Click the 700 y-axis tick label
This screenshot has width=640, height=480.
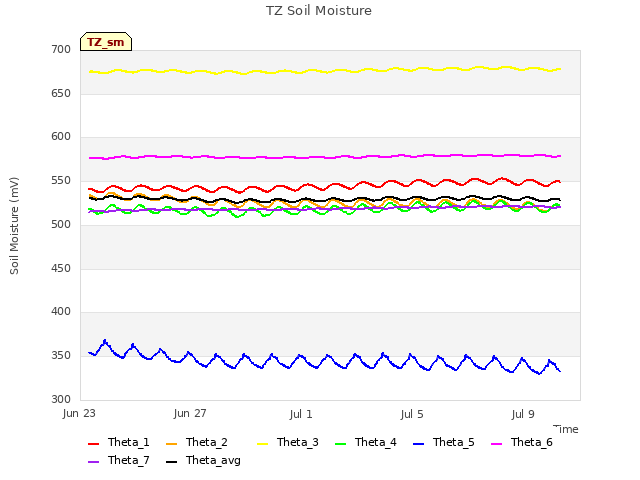pyautogui.click(x=61, y=50)
